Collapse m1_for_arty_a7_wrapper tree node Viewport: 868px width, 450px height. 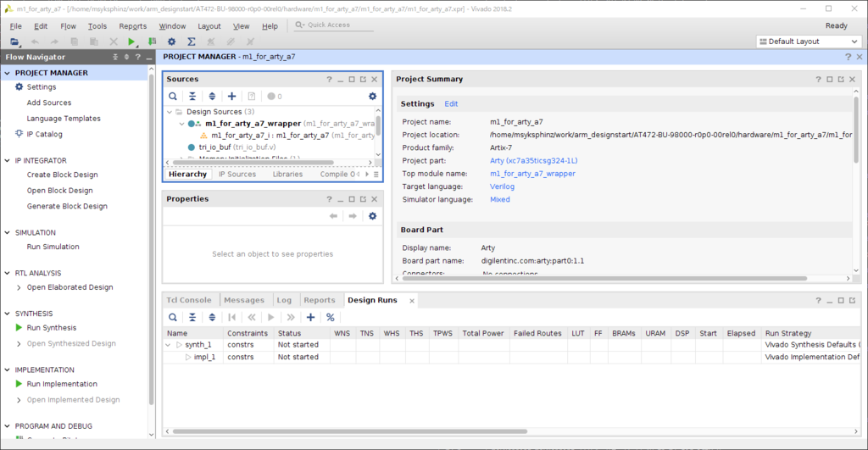(x=181, y=124)
